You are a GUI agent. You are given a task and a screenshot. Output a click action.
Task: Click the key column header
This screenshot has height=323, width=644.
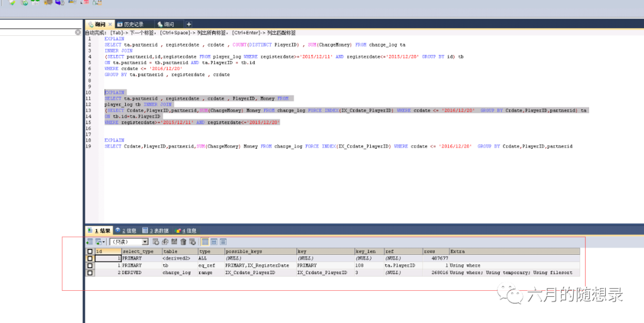point(326,251)
